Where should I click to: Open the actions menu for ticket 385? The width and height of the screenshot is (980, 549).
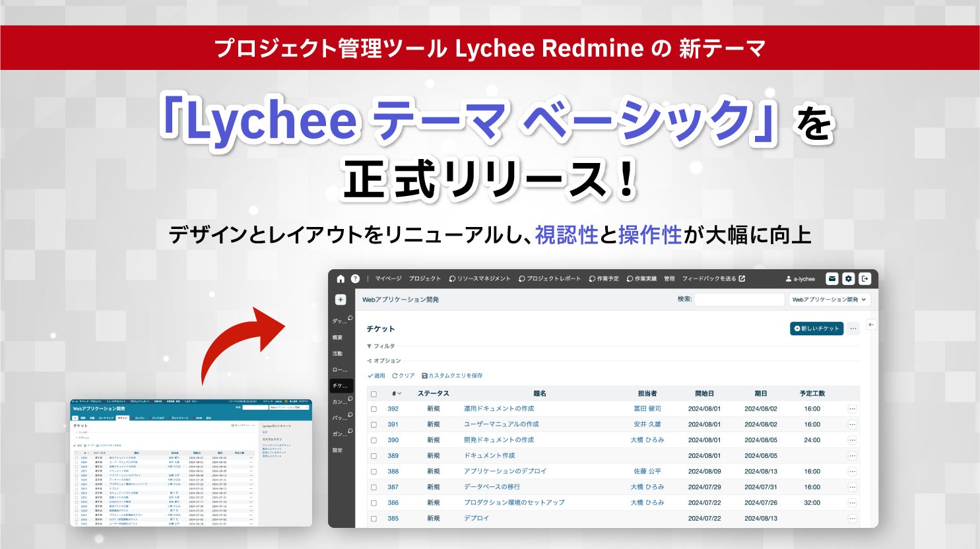(852, 519)
